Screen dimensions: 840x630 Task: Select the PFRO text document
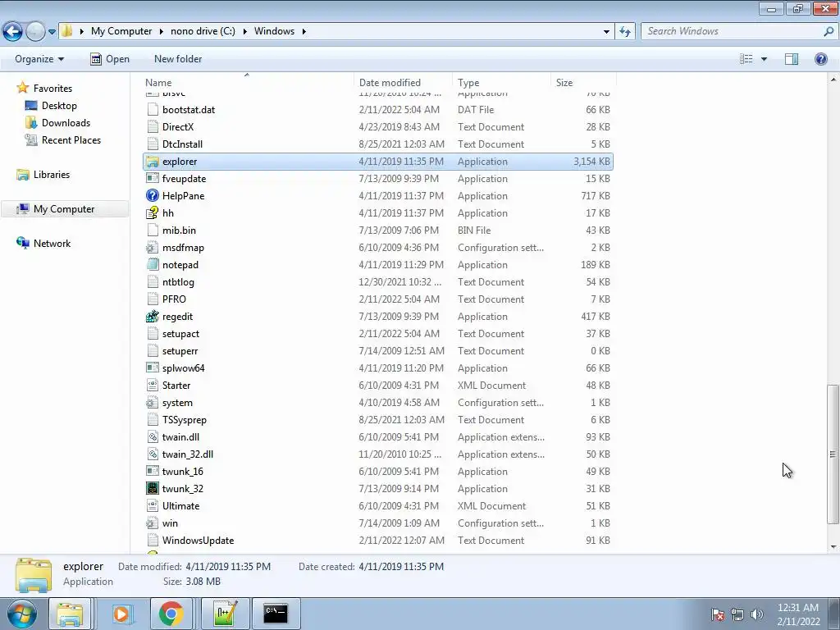click(174, 299)
